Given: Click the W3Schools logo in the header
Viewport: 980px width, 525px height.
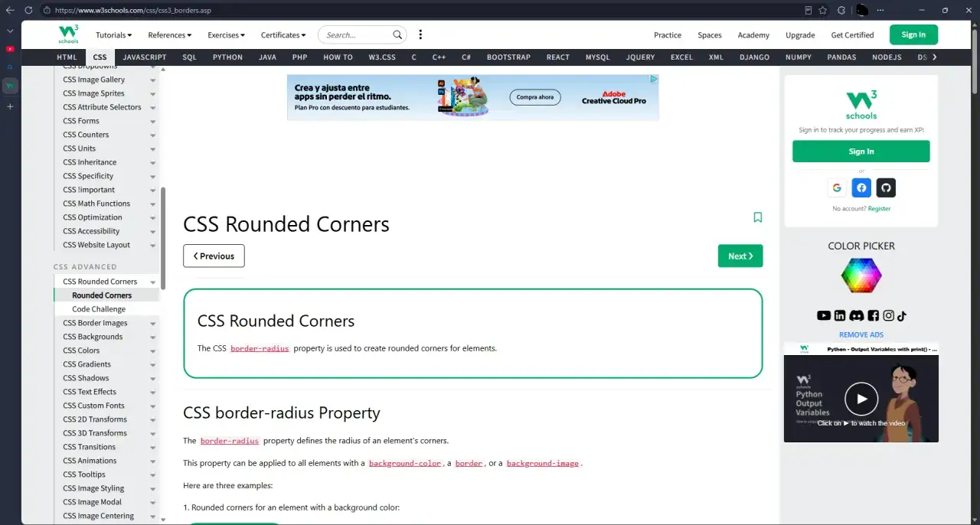Looking at the screenshot, I should click(x=68, y=34).
